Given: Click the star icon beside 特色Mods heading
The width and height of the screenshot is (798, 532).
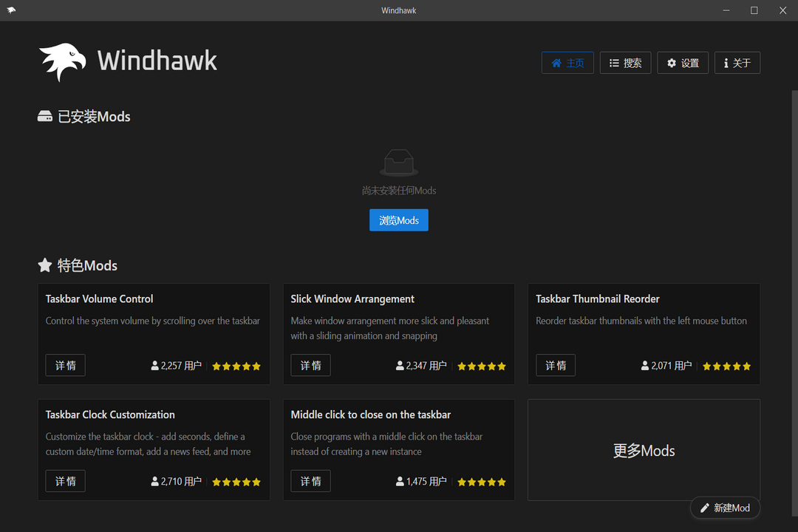Looking at the screenshot, I should (45, 265).
